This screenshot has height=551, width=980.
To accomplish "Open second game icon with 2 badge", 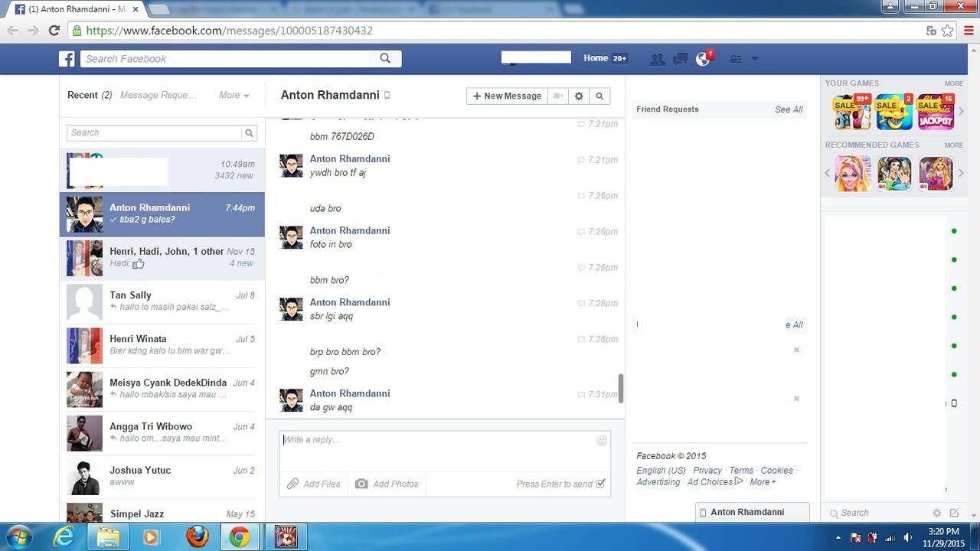I will tap(894, 112).
